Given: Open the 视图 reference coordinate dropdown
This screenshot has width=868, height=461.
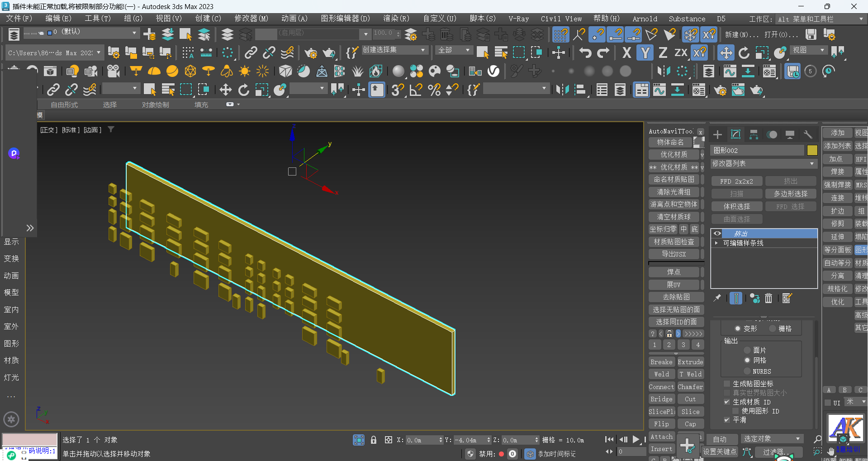Looking at the screenshot, I should point(809,50).
